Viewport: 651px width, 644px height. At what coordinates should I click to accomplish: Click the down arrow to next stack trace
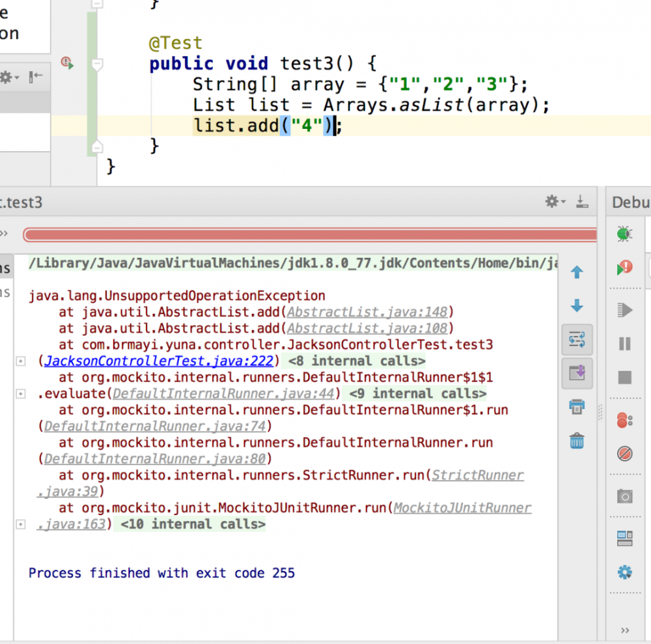pyautogui.click(x=577, y=305)
